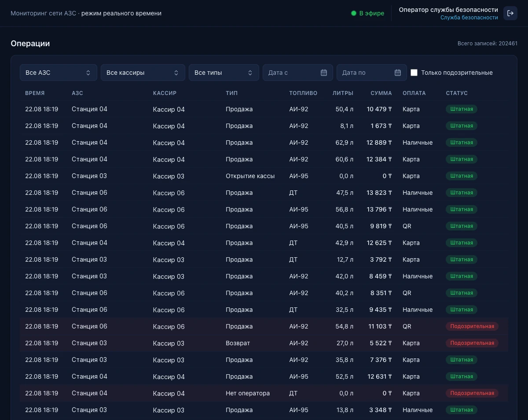Select the "ТОПЛИВО" column header

pyautogui.click(x=303, y=93)
